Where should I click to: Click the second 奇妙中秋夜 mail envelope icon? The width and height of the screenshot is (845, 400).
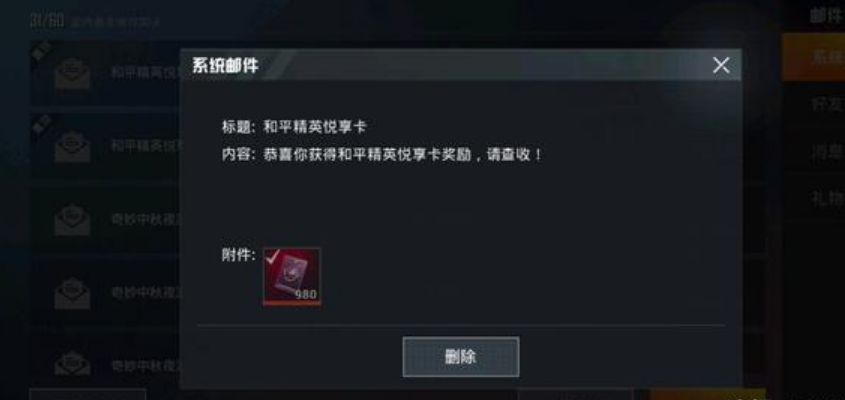pyautogui.click(x=72, y=293)
